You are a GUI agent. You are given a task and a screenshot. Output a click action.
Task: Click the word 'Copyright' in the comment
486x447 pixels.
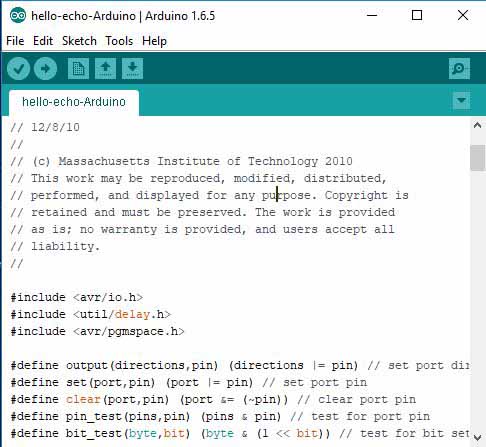pos(356,195)
